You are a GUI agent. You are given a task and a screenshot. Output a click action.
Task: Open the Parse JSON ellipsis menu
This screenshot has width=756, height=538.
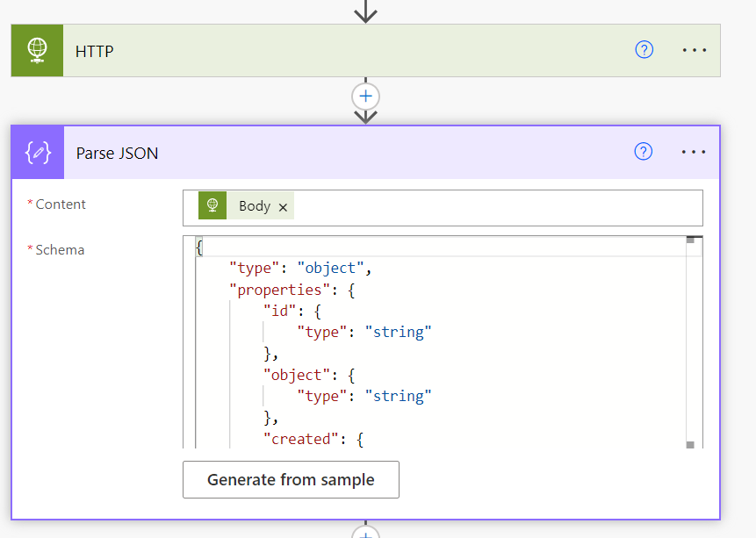(694, 152)
